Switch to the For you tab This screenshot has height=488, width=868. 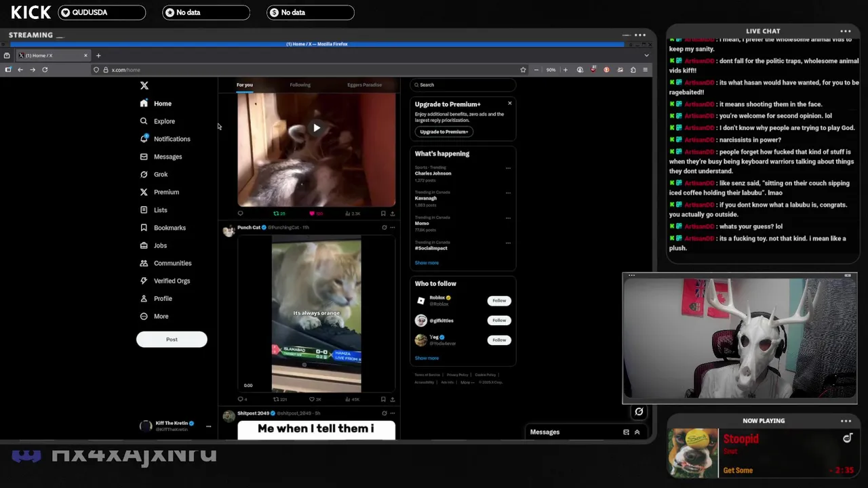245,85
